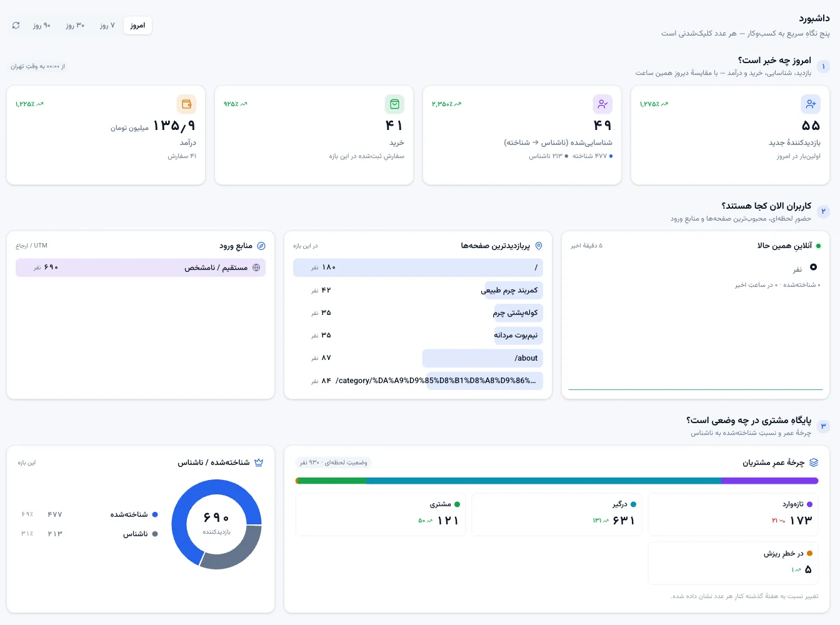Open the purchases count ۴۱
This screenshot has height=625, width=840.
click(x=394, y=126)
